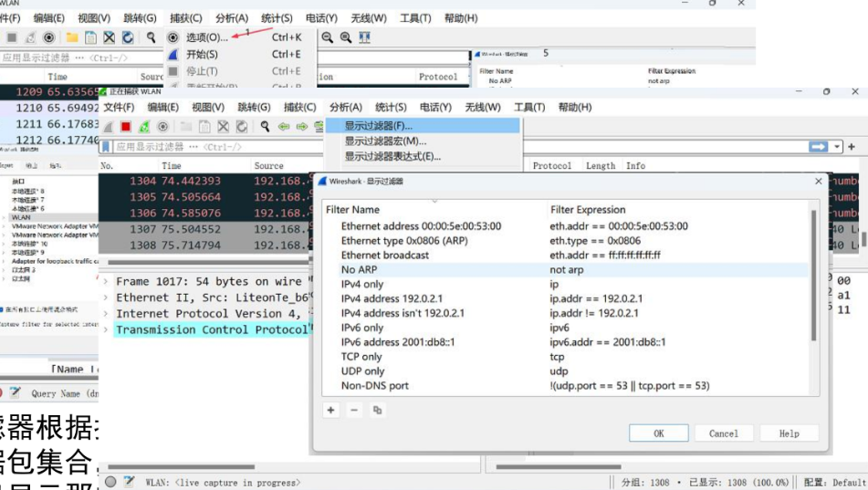Expand the Frame 1017 detail row
This screenshot has height=490, width=868.
click(108, 282)
